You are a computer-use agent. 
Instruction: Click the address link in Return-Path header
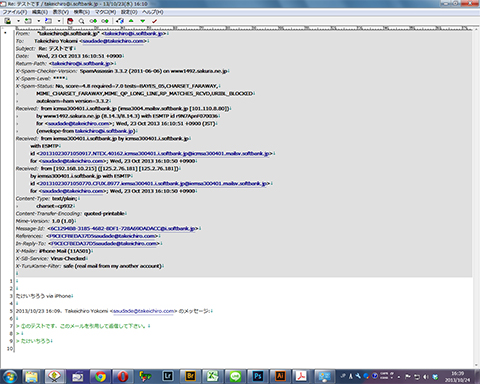(x=81, y=63)
